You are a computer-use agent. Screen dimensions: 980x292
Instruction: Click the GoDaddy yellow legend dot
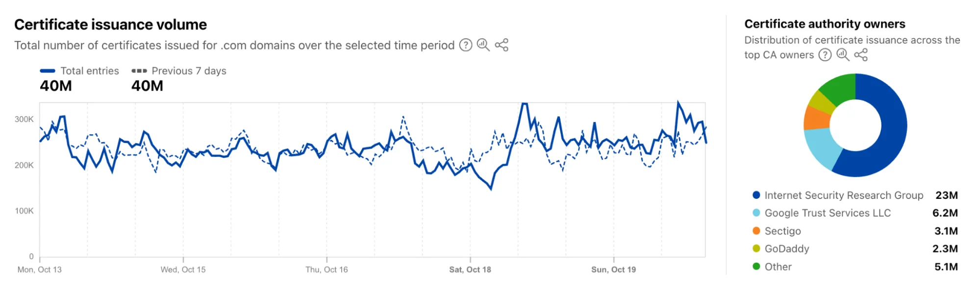756,248
